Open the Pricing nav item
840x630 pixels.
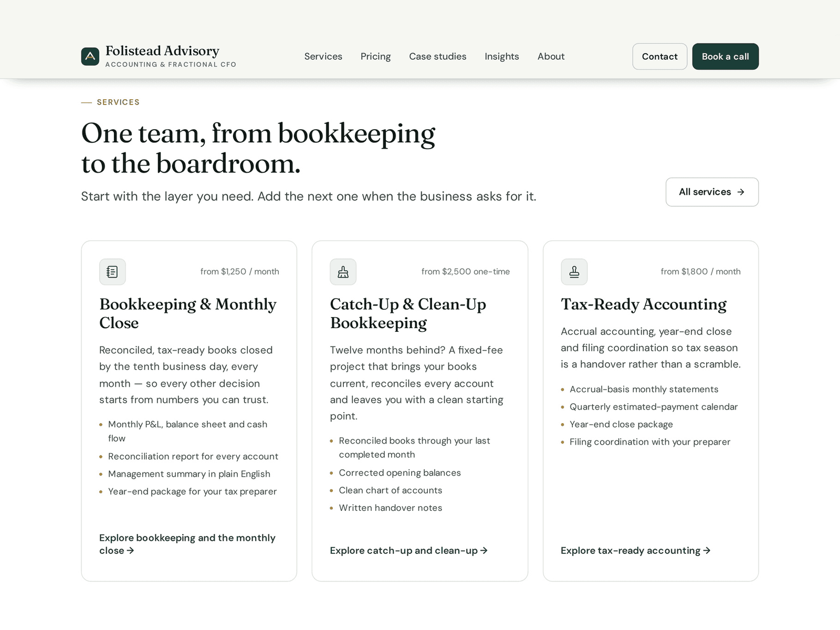[x=376, y=56]
